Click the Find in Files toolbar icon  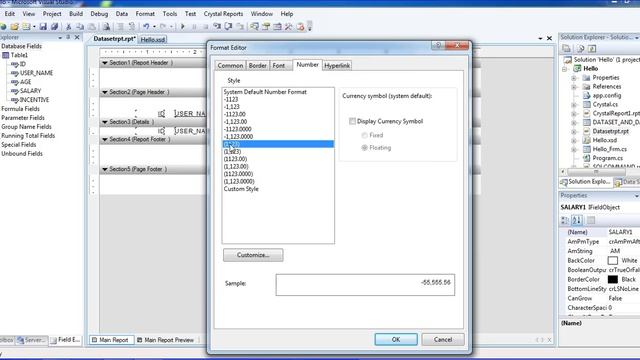[106, 27]
